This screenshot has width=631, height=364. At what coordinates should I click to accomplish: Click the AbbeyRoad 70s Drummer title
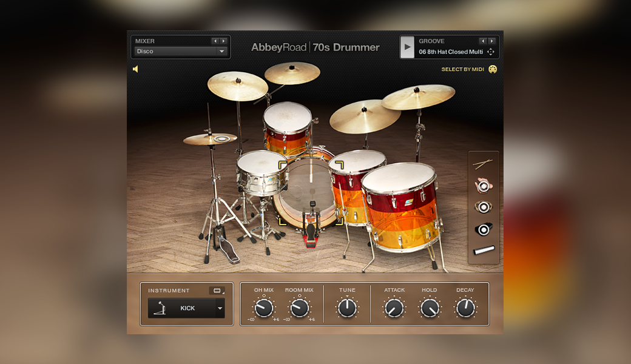coord(315,47)
